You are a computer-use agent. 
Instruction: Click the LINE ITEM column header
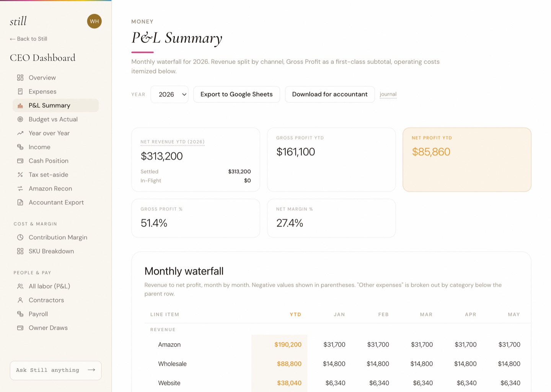(x=165, y=314)
